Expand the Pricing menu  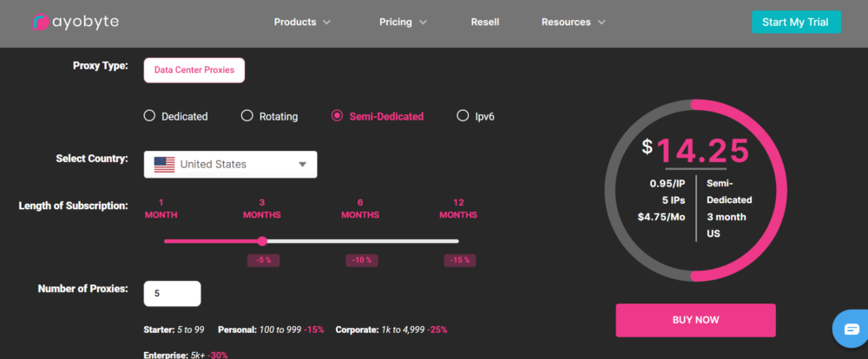pos(403,23)
